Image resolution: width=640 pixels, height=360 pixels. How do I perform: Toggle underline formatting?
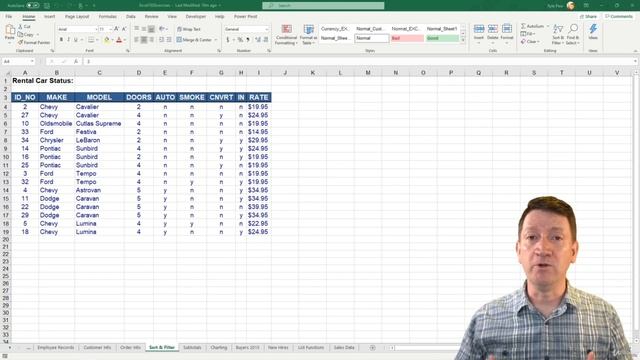coord(76,40)
